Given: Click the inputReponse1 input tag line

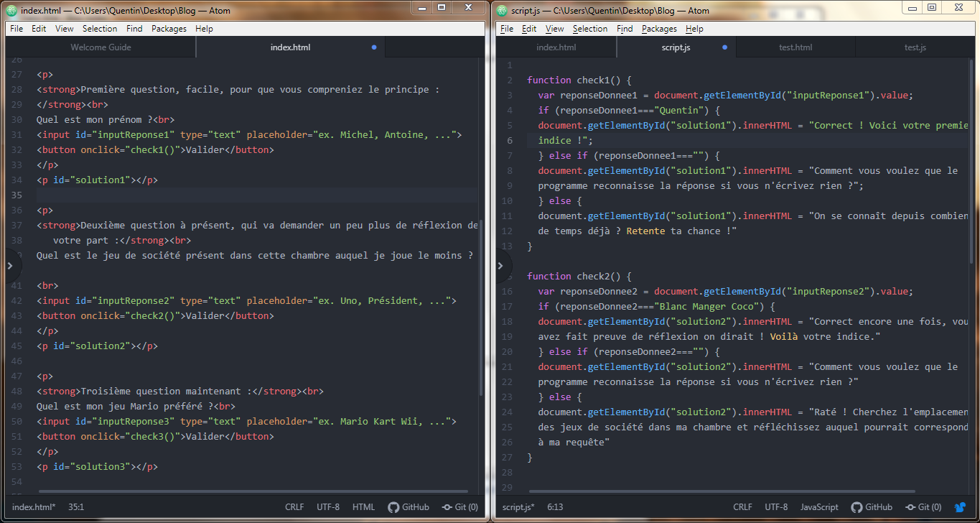Looking at the screenshot, I should [249, 135].
